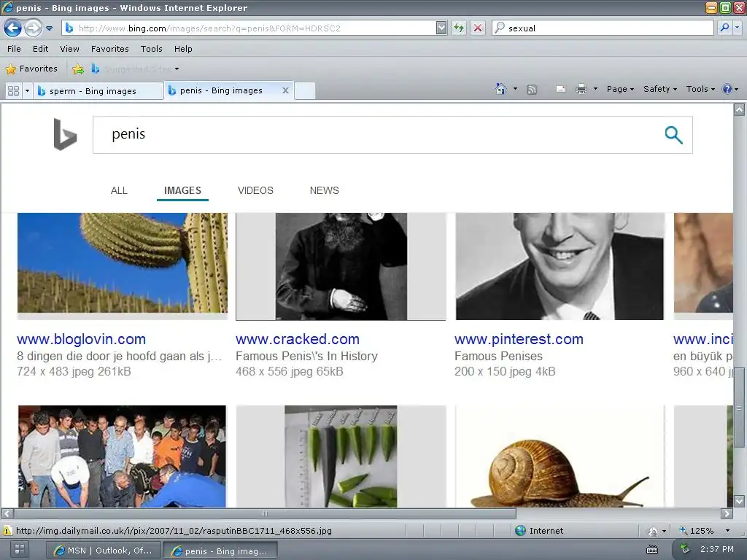The height and width of the screenshot is (560, 747).
Task: Open the search provider dropdown arrow
Action: tap(737, 28)
